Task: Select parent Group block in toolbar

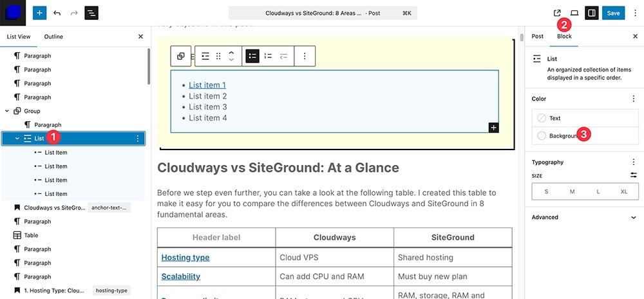Action: pyautogui.click(x=181, y=56)
